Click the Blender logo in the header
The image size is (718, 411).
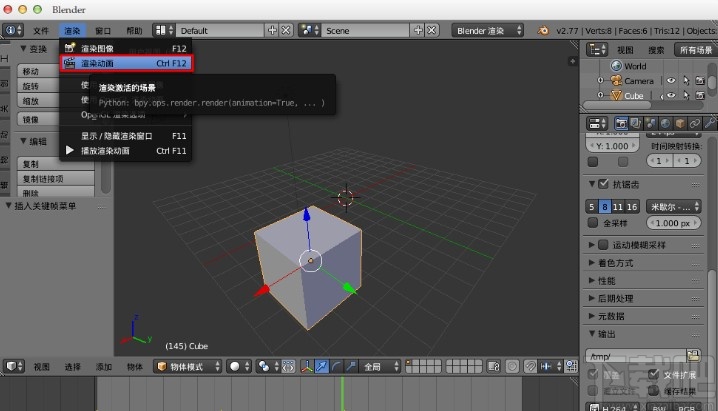tap(543, 31)
